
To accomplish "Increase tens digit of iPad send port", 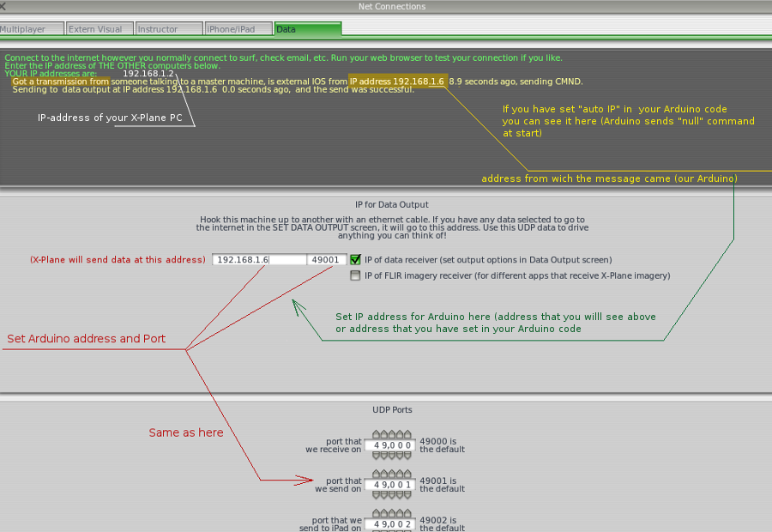I will click(400, 513).
